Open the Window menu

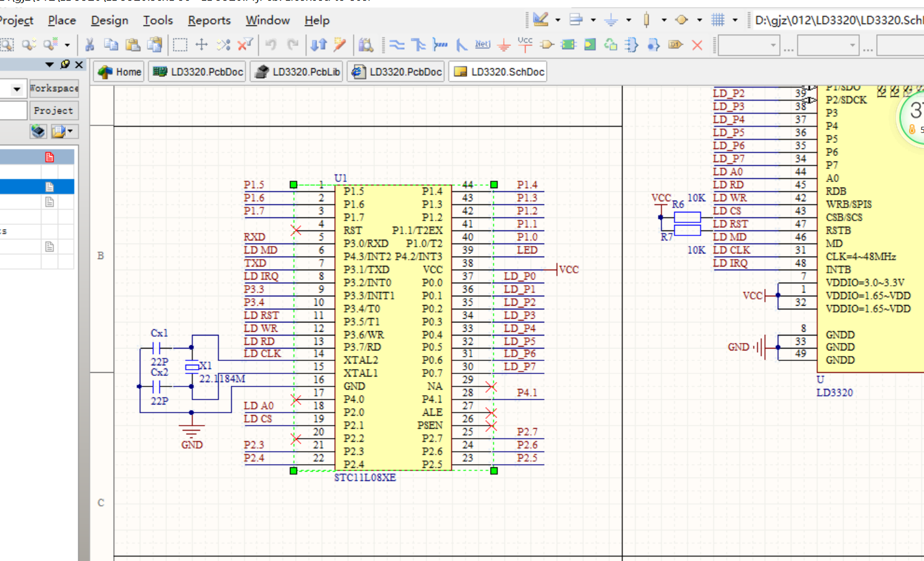pos(267,21)
